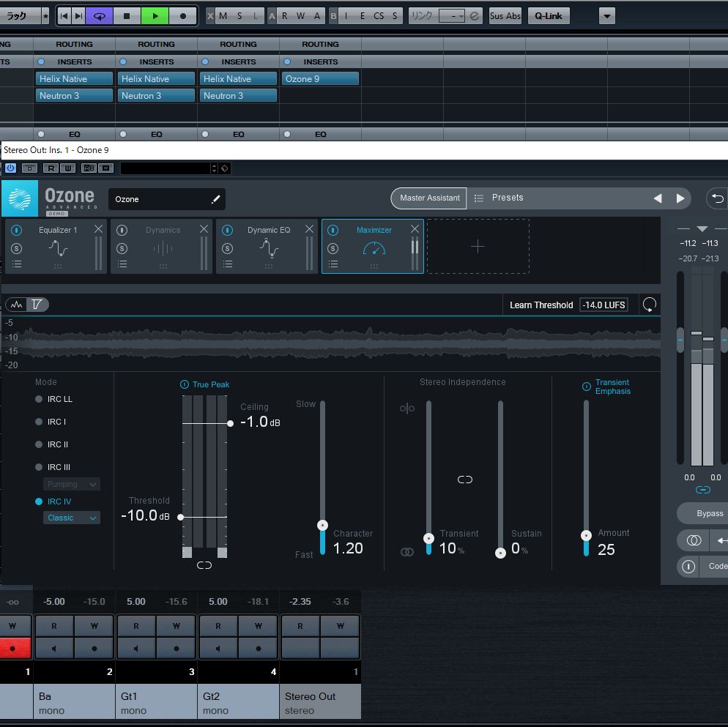Select the Equalizer 1 module tab
This screenshot has height=727, width=728.
tap(56, 246)
